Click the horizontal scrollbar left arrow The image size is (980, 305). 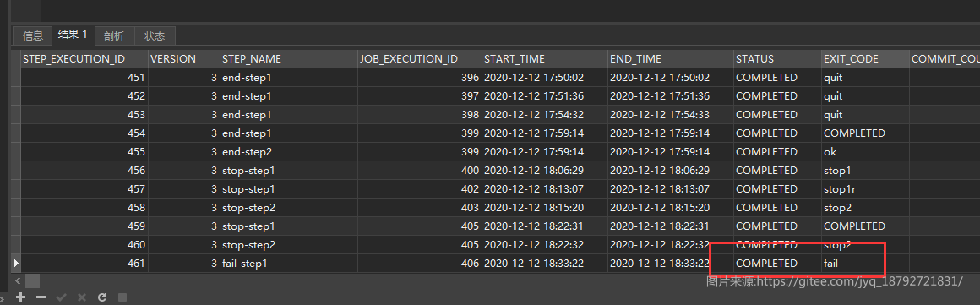[17, 280]
